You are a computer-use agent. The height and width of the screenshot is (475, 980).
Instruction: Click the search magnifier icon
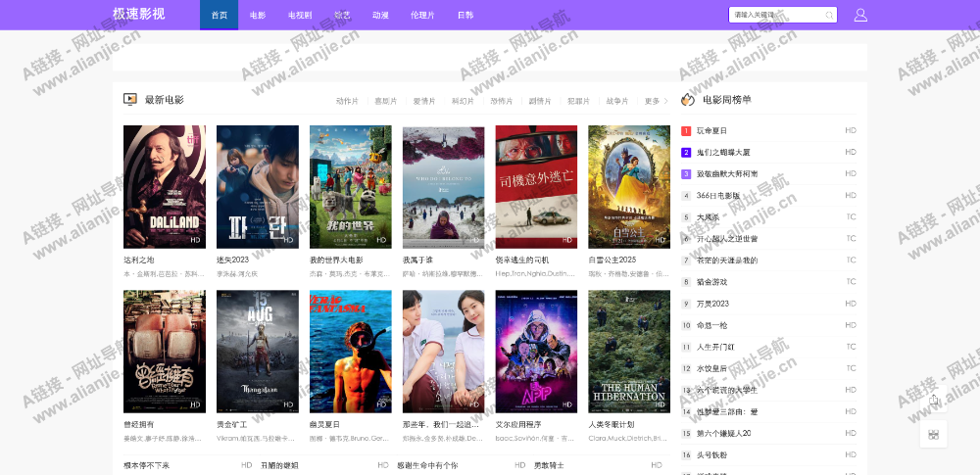click(x=829, y=15)
